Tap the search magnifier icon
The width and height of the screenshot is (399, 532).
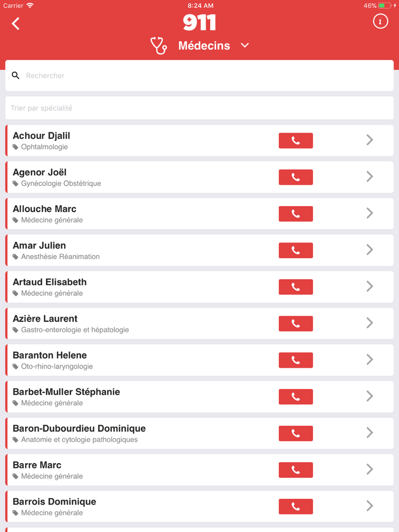[x=16, y=75]
